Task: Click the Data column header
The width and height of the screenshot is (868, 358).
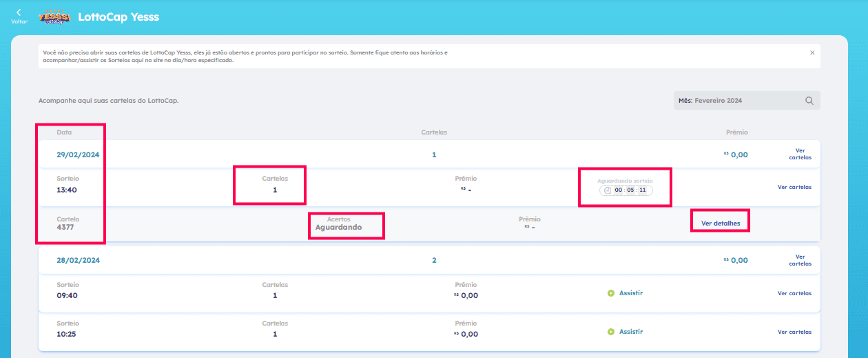Action: tap(64, 132)
